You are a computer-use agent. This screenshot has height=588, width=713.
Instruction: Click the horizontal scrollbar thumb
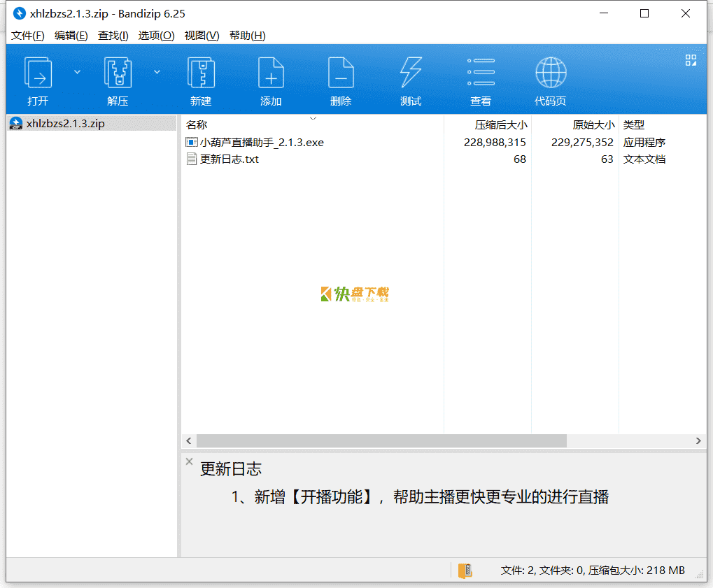381,440
